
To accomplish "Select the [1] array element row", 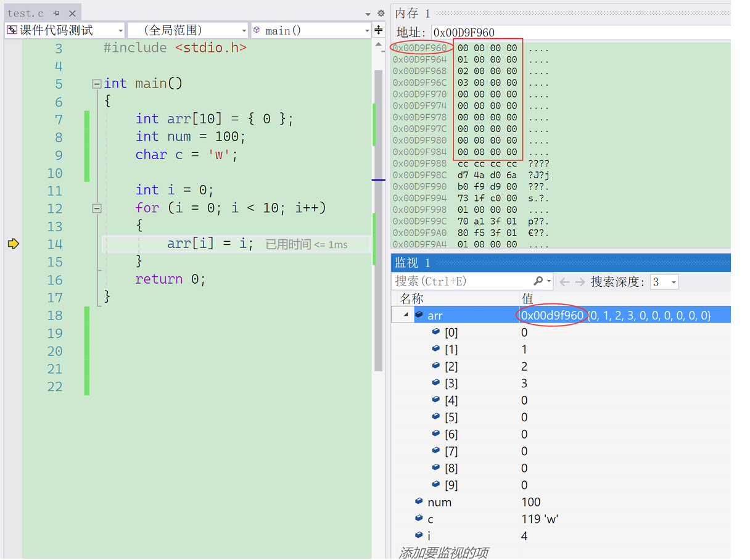I will pos(561,350).
